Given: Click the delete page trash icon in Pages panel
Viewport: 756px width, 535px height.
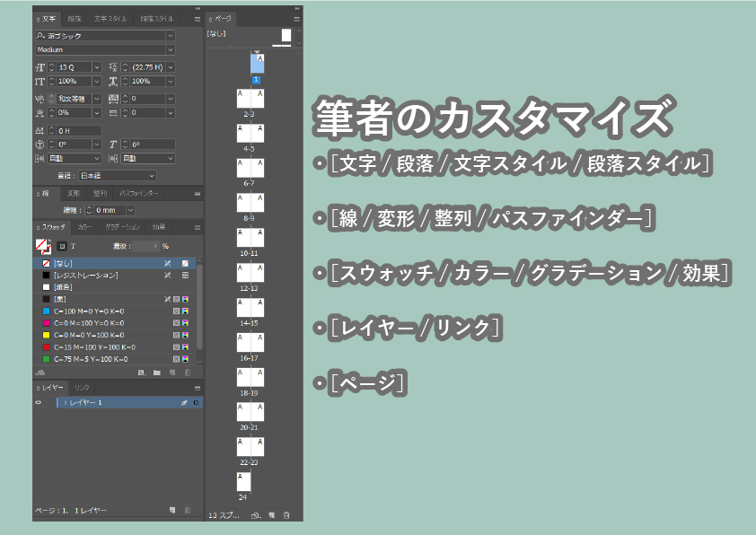Looking at the screenshot, I should [x=287, y=515].
